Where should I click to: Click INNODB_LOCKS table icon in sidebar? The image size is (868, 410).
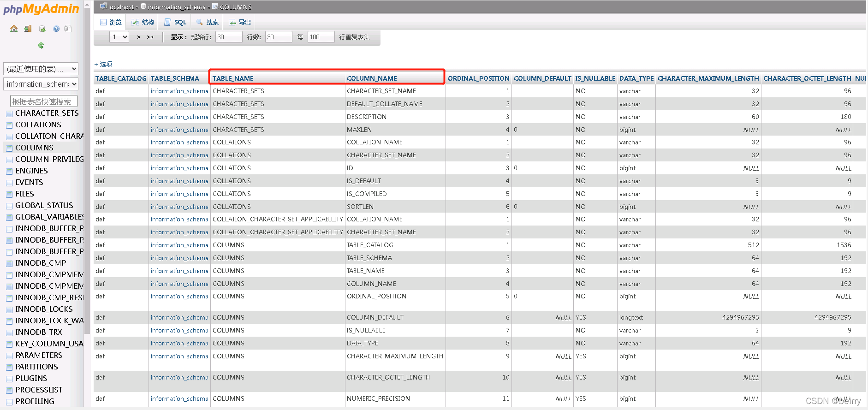[9, 309]
